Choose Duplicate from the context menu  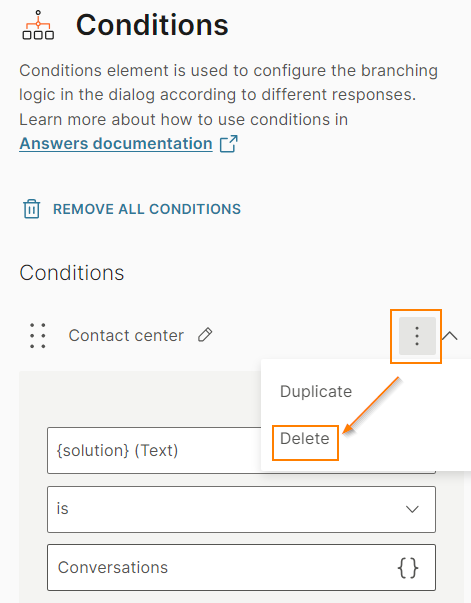pos(316,391)
